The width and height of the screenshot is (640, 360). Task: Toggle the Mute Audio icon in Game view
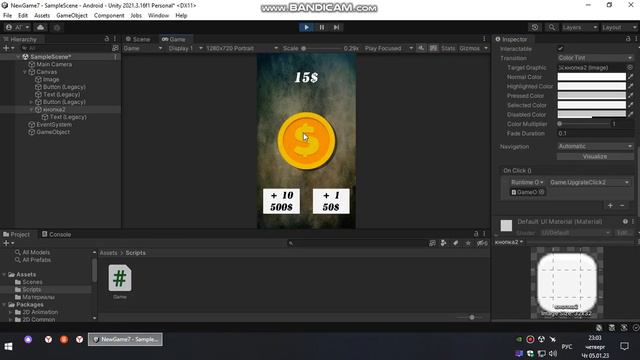(x=421, y=48)
